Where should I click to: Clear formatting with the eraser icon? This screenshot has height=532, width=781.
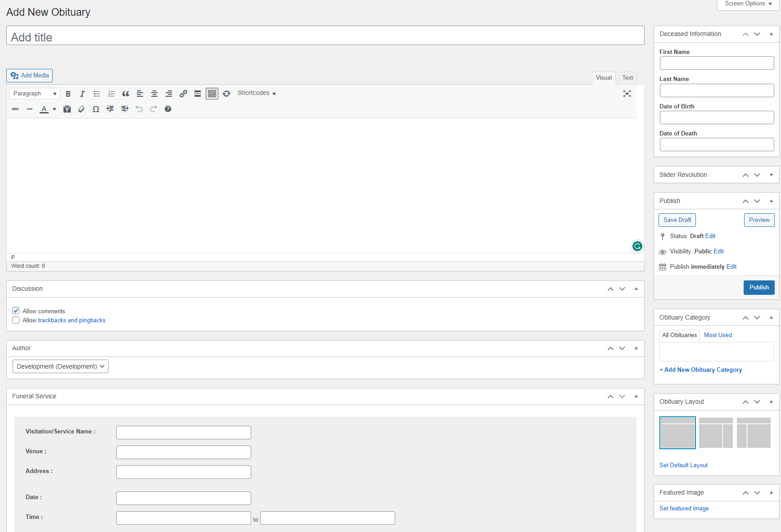[81, 109]
